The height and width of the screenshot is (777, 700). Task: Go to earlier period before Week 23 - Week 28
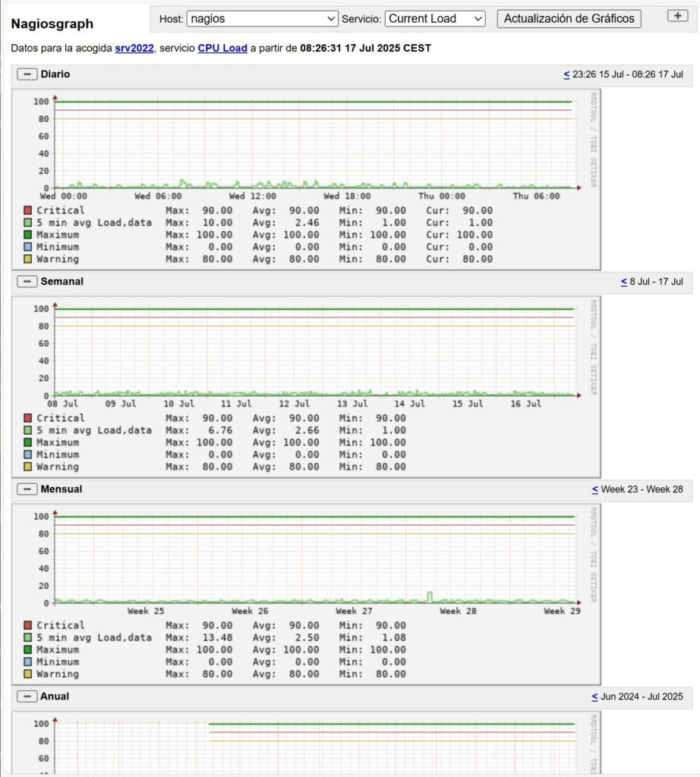click(595, 489)
